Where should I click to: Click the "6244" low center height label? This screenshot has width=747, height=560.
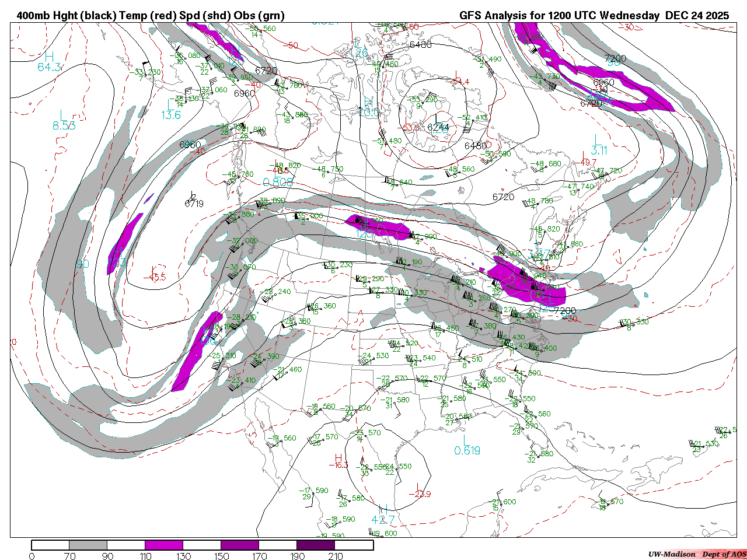click(438, 128)
